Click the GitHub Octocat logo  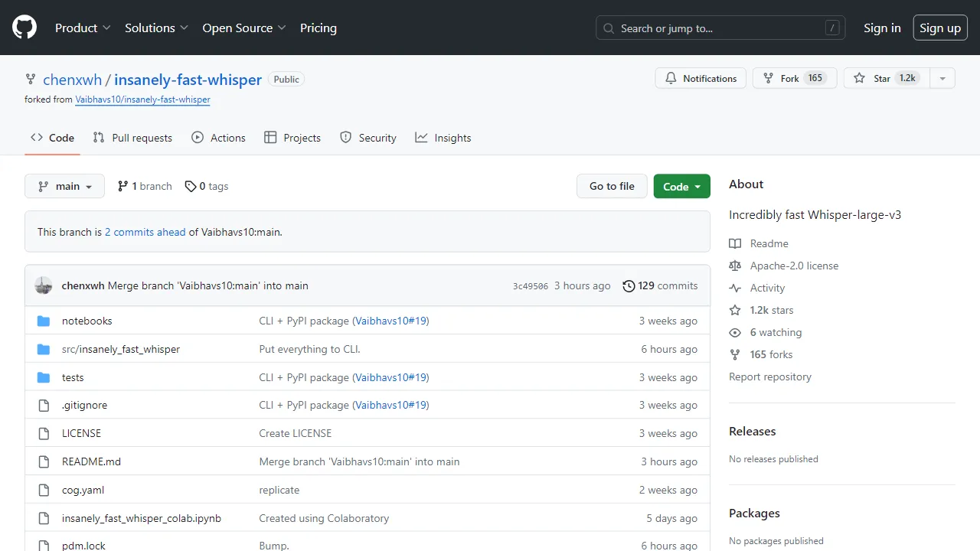(x=24, y=28)
